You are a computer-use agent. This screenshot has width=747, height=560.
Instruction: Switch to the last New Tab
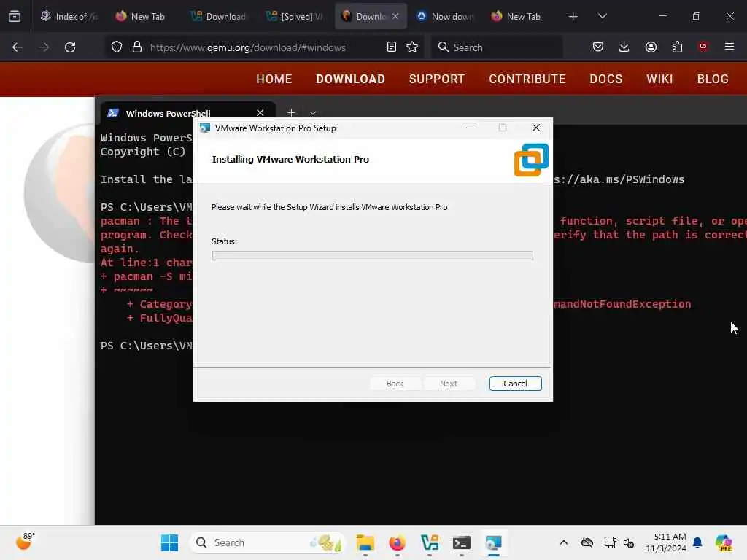[x=516, y=16]
